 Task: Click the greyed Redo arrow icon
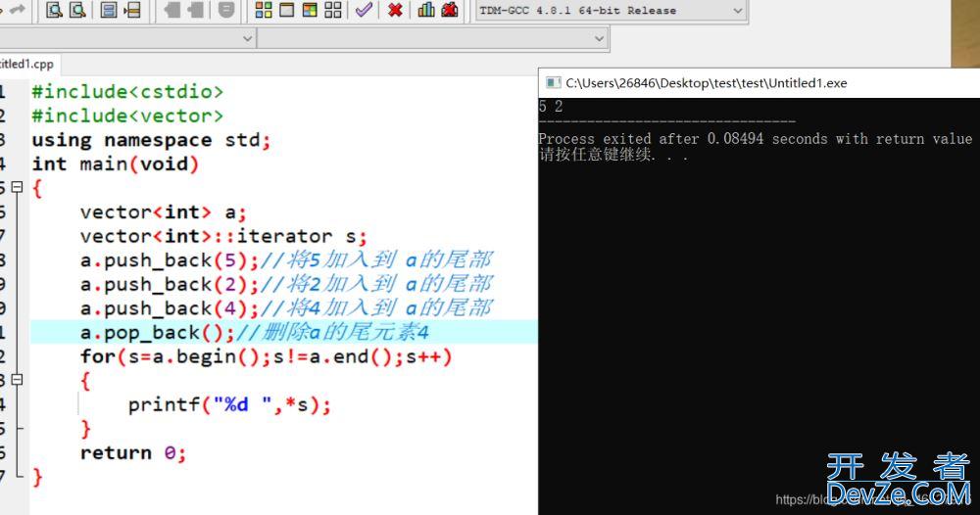[x=17, y=10]
